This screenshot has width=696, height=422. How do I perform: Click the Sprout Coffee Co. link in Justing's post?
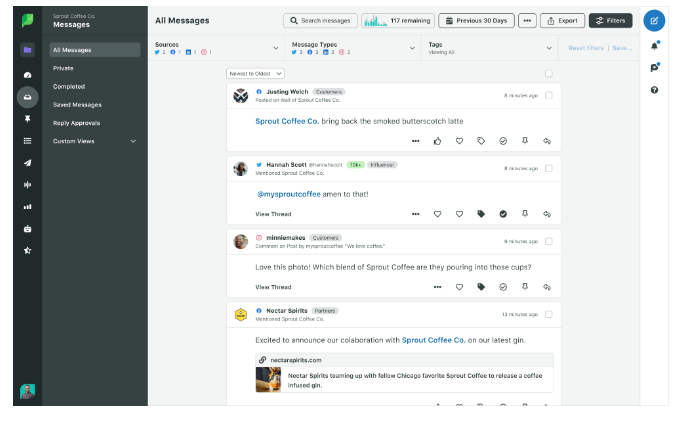(x=287, y=121)
